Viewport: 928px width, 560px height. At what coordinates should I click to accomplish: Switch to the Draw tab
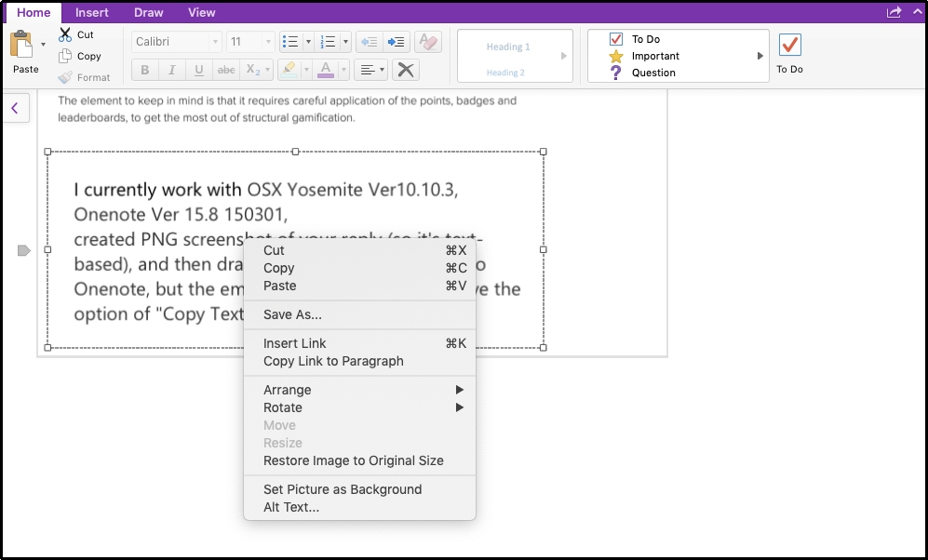click(148, 12)
